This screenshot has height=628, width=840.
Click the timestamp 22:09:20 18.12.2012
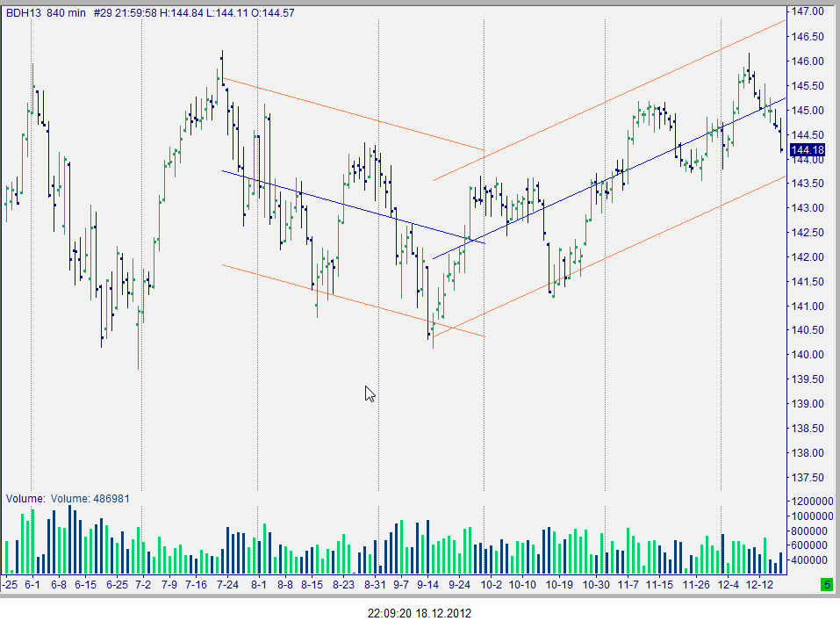pos(420,614)
